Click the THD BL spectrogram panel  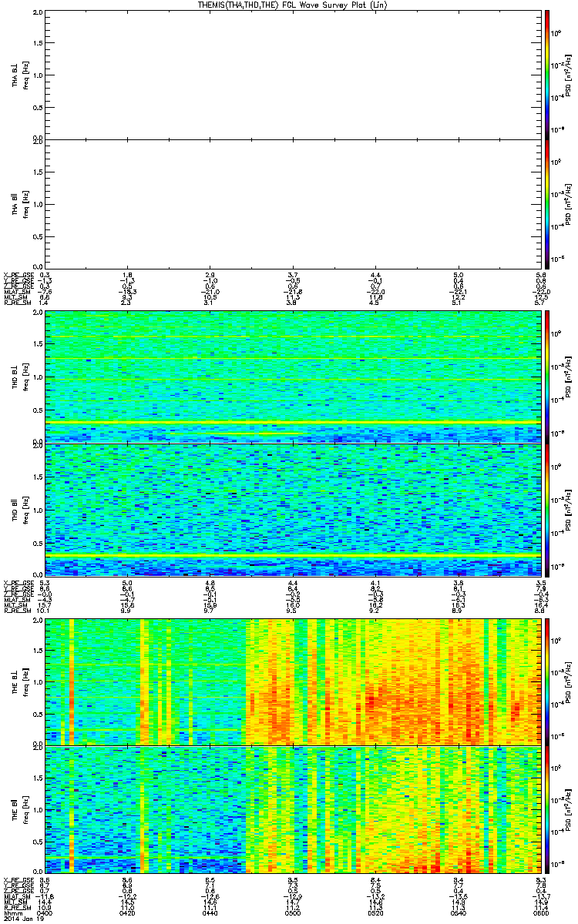[x=293, y=377]
